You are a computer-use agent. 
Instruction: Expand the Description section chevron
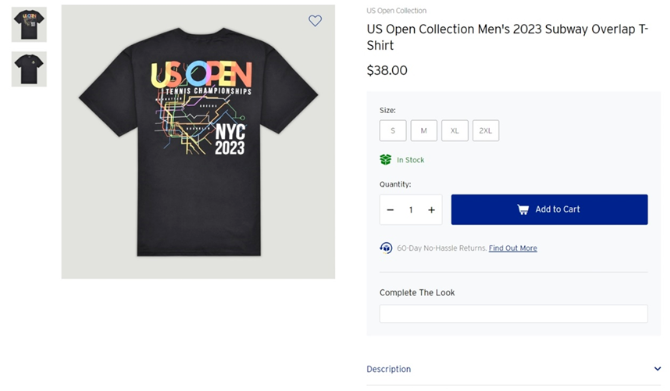pos(657,369)
